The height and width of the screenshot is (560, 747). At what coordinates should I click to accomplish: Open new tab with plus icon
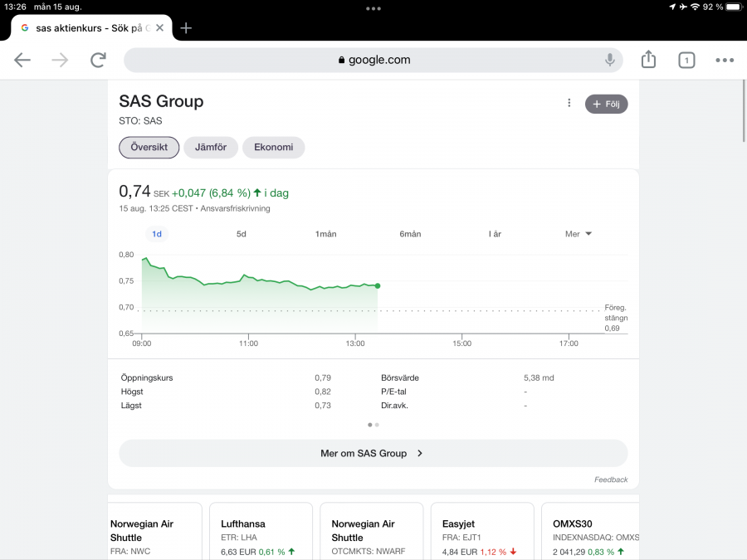(x=186, y=27)
